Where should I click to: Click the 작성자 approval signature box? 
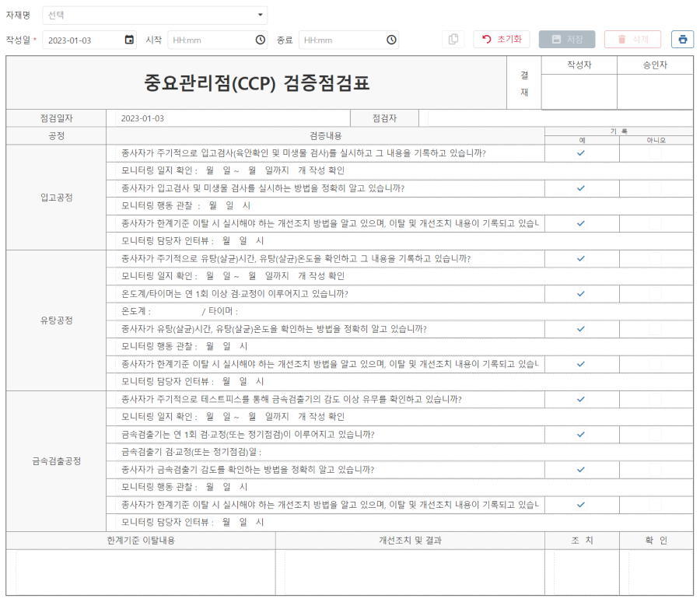pyautogui.click(x=579, y=92)
